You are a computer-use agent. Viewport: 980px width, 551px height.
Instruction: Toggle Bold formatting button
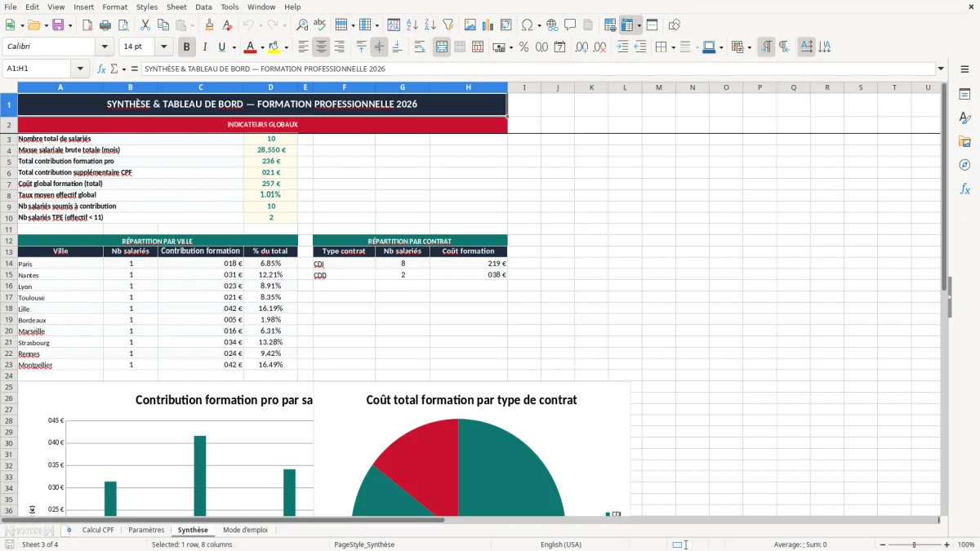click(x=186, y=47)
